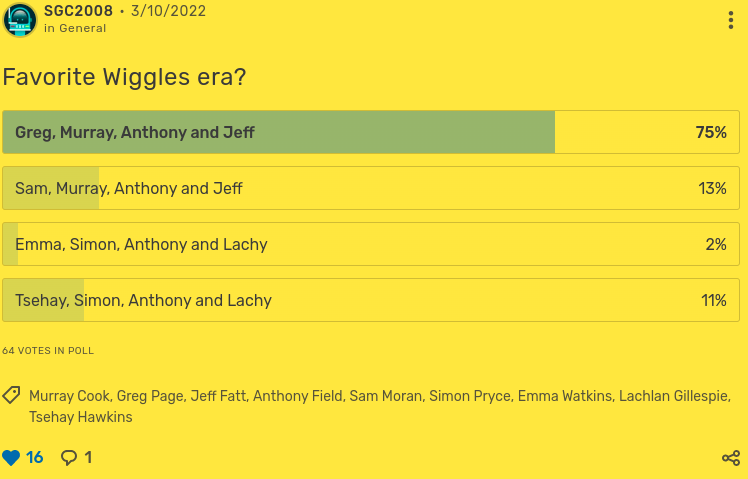
Task: Like the post with heart icon
Action: point(11,458)
